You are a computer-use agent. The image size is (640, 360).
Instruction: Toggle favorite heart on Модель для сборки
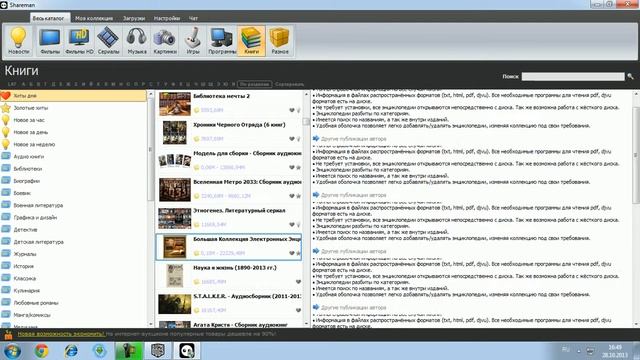292,167
